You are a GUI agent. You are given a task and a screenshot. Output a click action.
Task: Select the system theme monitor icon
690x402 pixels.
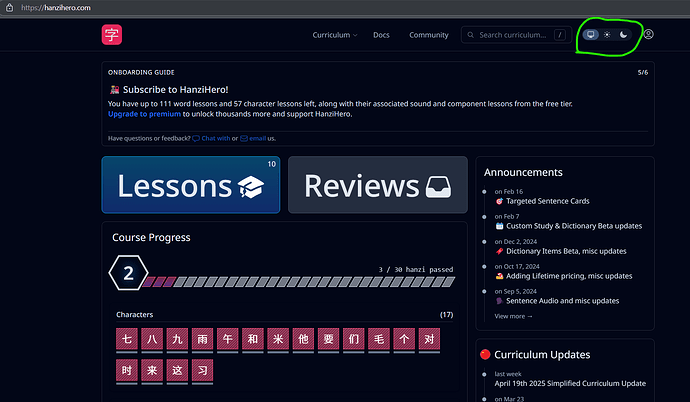click(591, 34)
